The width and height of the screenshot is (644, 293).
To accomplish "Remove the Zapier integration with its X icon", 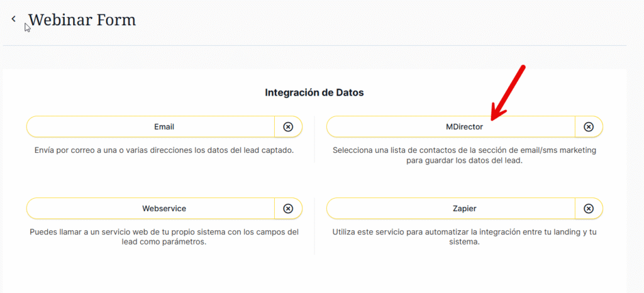I will click(x=589, y=208).
